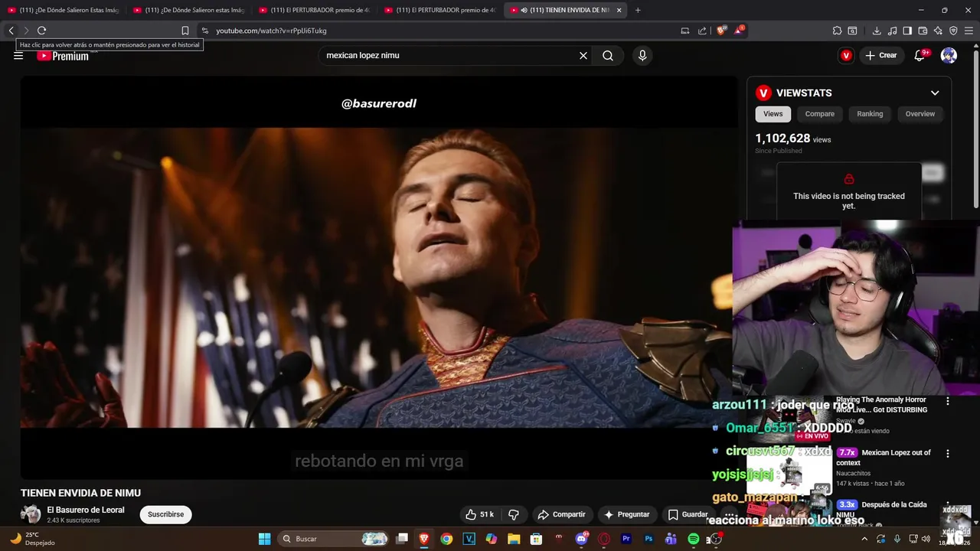Clear the search text with the X
980x551 pixels.
pos(583,55)
